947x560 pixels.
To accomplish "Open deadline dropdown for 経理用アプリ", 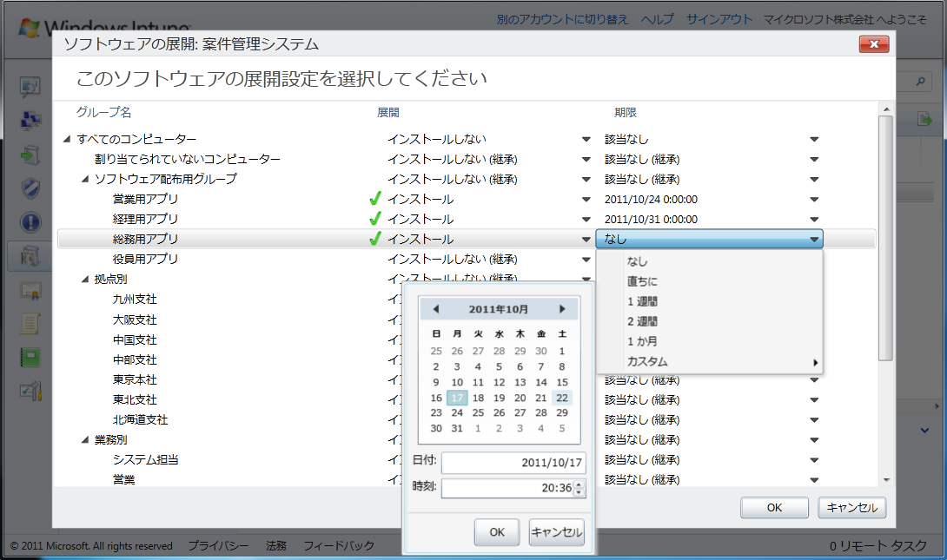I will tap(814, 220).
